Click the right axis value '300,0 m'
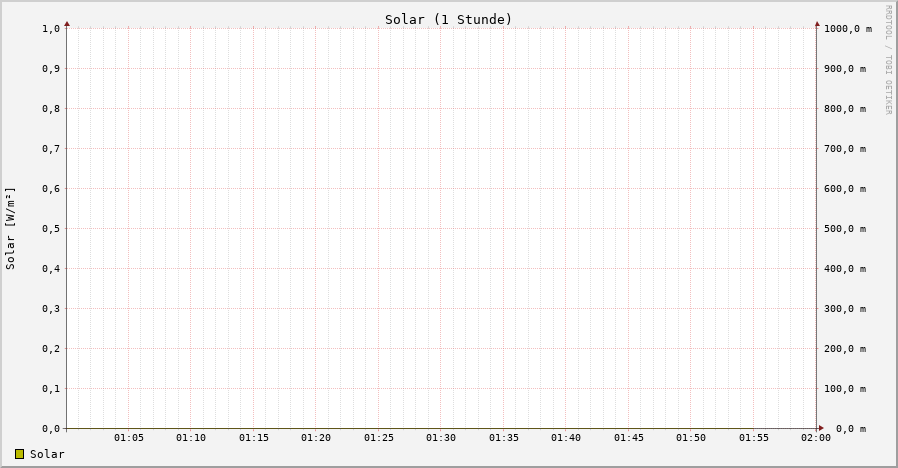Viewport: 898px width, 468px height. tap(845, 309)
